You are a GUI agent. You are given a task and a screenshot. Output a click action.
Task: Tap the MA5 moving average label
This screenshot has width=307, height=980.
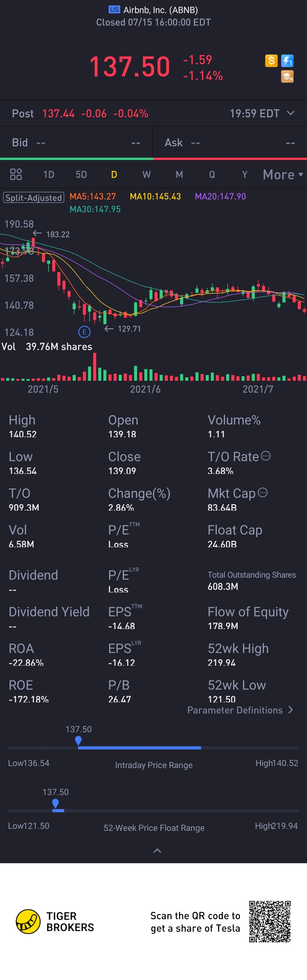pos(92,196)
